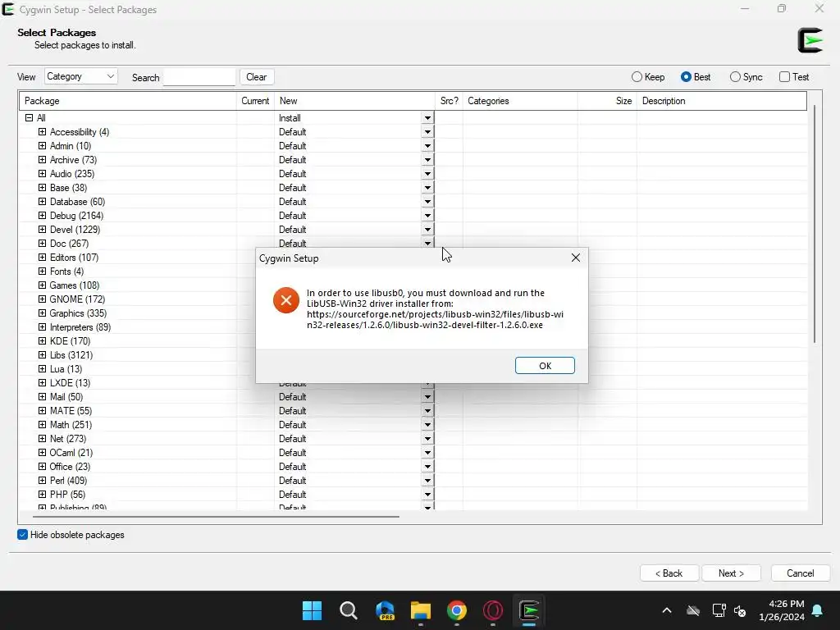Enable the Test checkbox
The width and height of the screenshot is (840, 630).
pos(784,76)
